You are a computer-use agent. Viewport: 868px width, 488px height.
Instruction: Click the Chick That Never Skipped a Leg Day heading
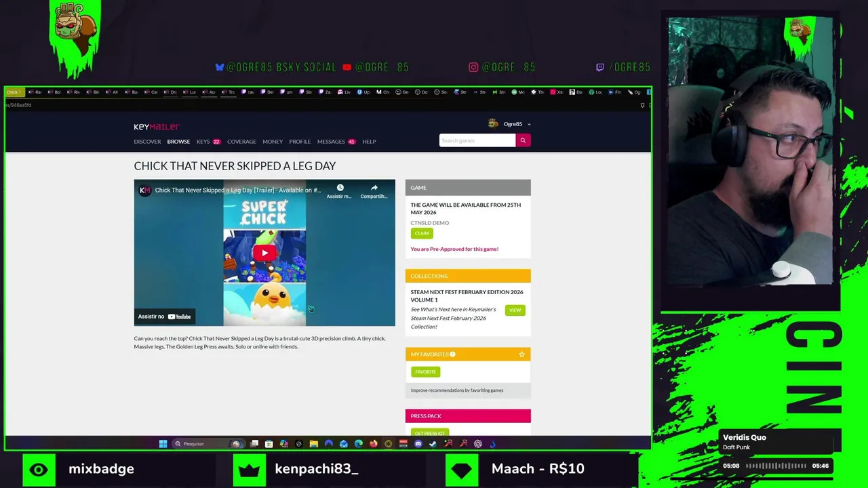click(x=235, y=166)
